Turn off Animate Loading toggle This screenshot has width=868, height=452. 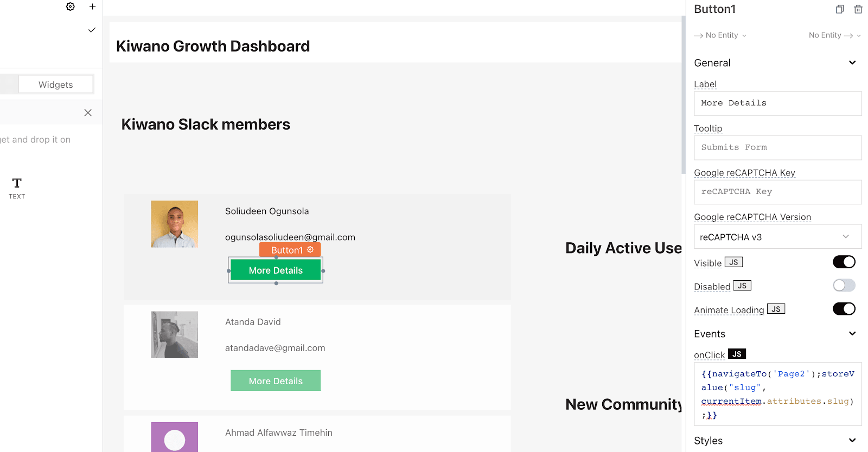pyautogui.click(x=844, y=309)
